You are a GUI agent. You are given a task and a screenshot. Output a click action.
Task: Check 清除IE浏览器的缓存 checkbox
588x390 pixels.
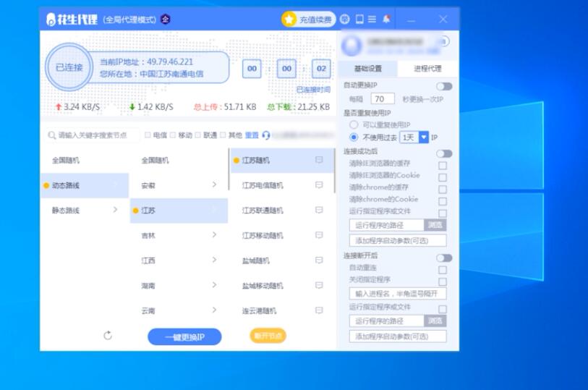click(x=443, y=166)
